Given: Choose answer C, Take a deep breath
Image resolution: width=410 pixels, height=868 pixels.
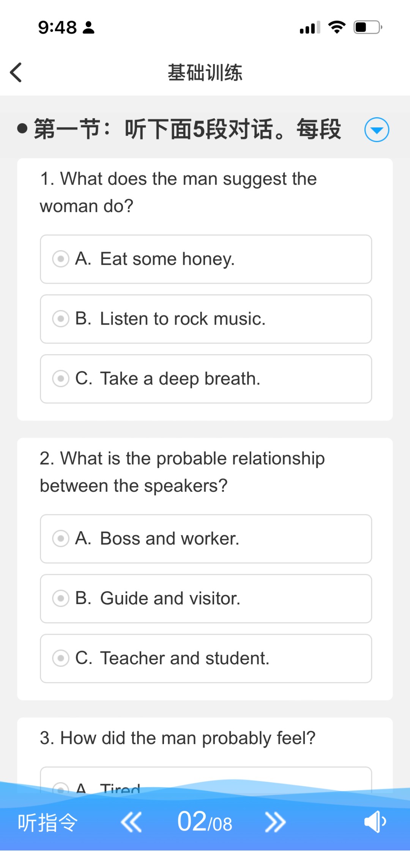Looking at the screenshot, I should coord(206,379).
